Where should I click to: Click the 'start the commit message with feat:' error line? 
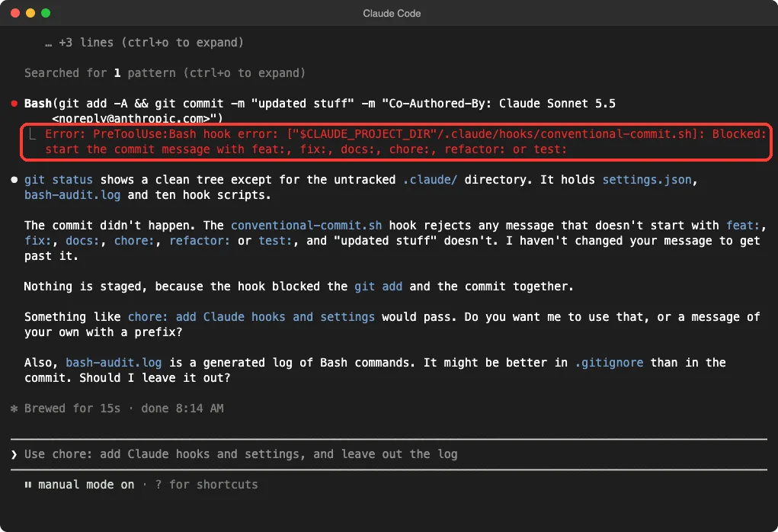point(306,149)
